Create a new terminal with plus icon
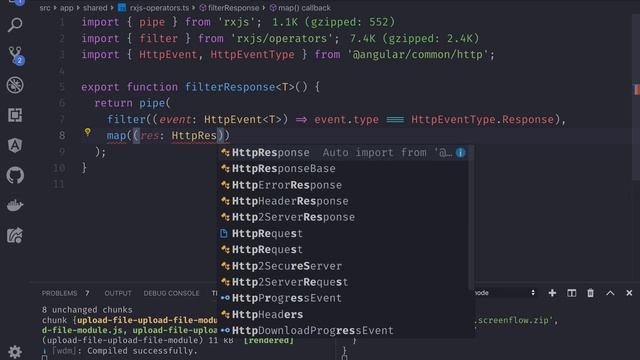 point(552,293)
